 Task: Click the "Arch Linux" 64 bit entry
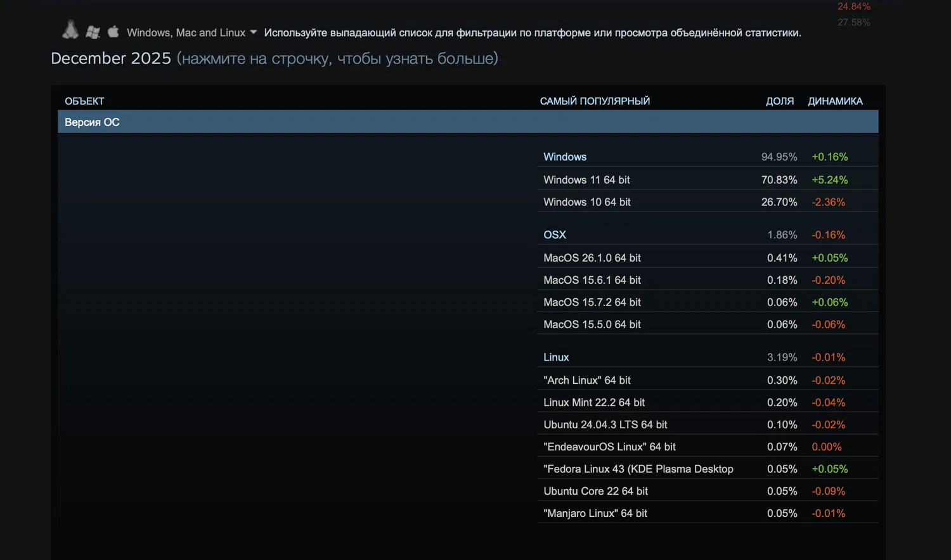tap(587, 380)
